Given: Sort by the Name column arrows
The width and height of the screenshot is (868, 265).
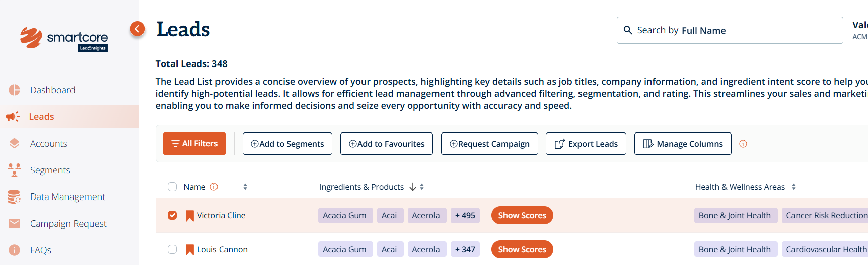Looking at the screenshot, I should tap(245, 187).
